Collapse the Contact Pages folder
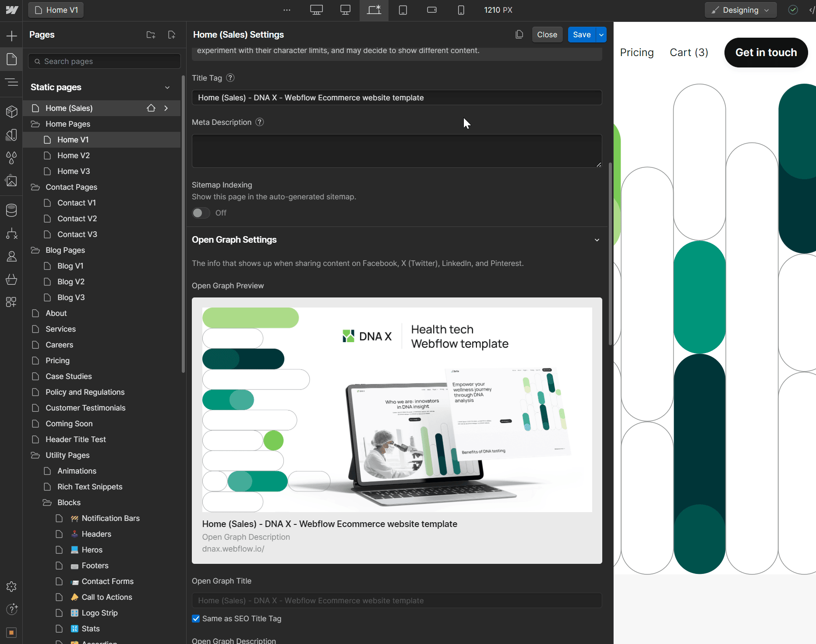The width and height of the screenshot is (816, 644). [35, 187]
